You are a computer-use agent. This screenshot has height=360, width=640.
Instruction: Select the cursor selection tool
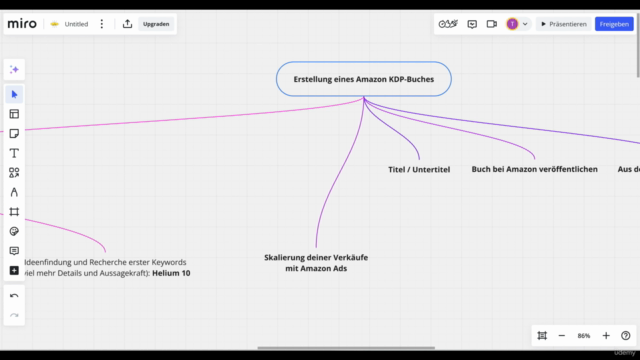[14, 95]
